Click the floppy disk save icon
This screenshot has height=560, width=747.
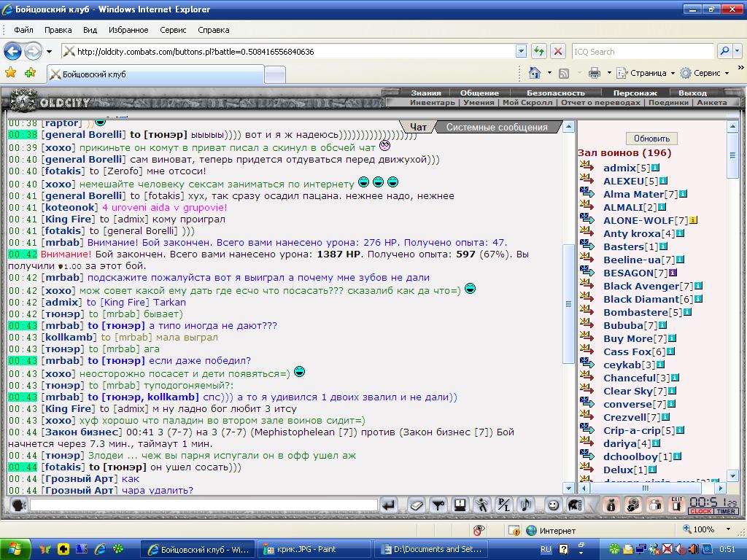tap(460, 505)
